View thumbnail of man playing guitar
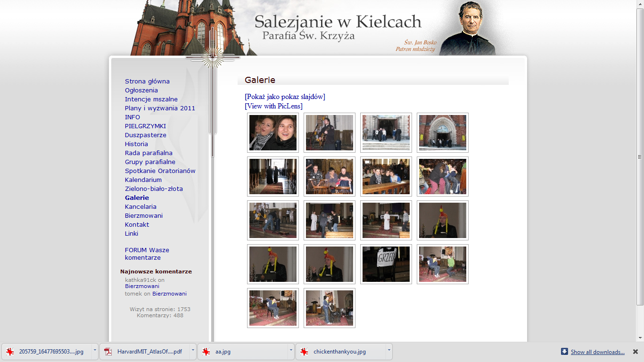Viewport: 644px width, 362px height. tap(330, 133)
